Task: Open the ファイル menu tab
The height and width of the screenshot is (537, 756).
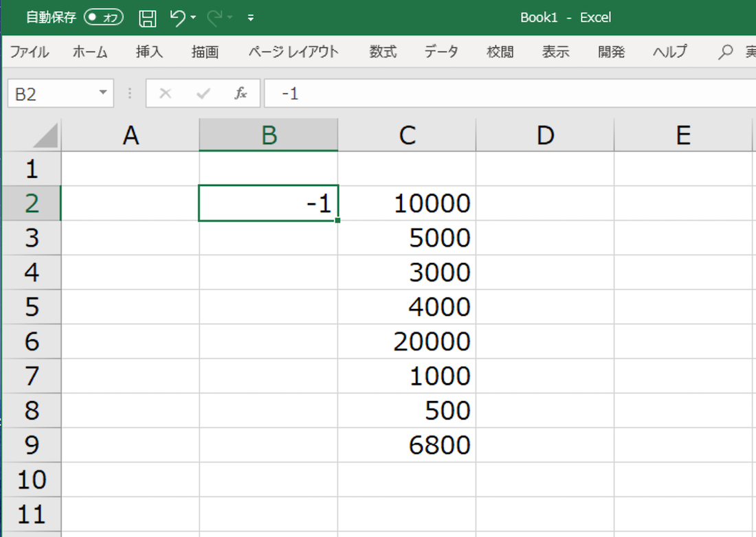Action: click(x=29, y=52)
